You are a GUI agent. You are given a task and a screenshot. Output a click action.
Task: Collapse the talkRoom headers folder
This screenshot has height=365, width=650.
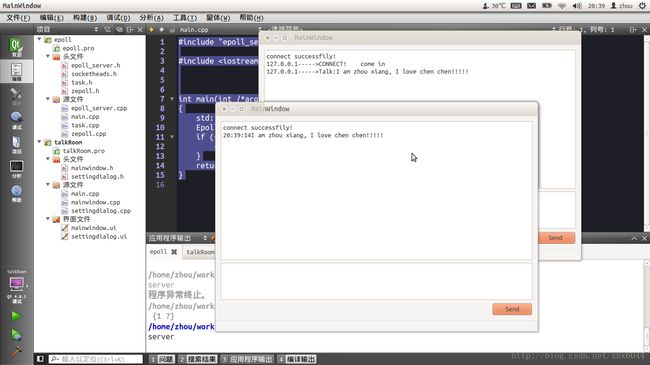pos(48,159)
